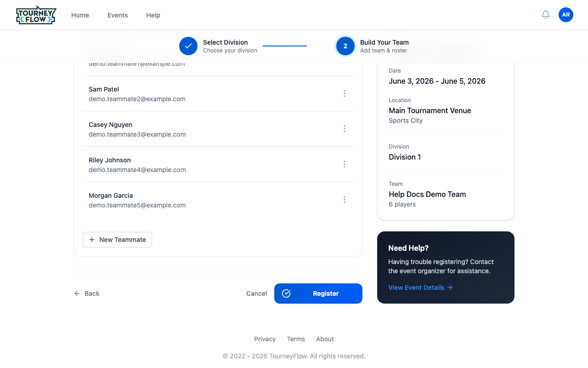The width and height of the screenshot is (588, 368).
Task: Select the Riley Johnson name
Action: (110, 160)
